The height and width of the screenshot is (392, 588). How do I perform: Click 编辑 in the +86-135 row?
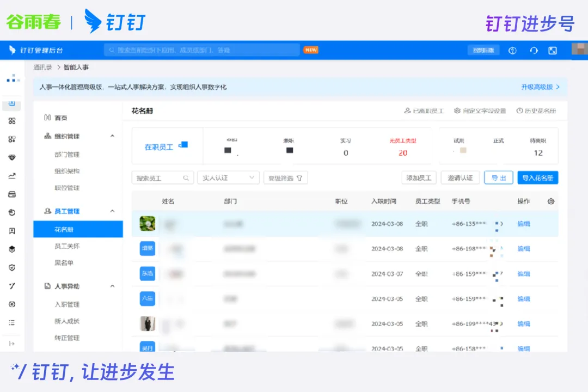click(x=524, y=224)
